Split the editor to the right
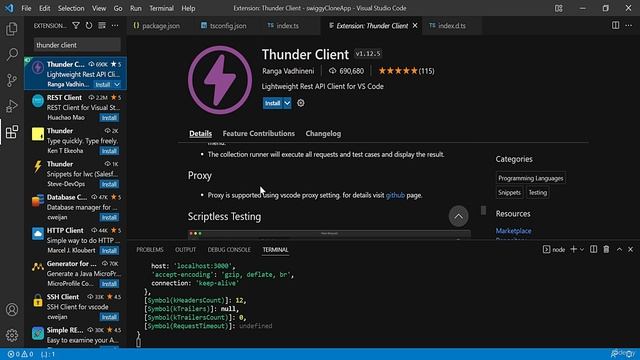Image resolution: width=640 pixels, height=360 pixels. (x=615, y=25)
